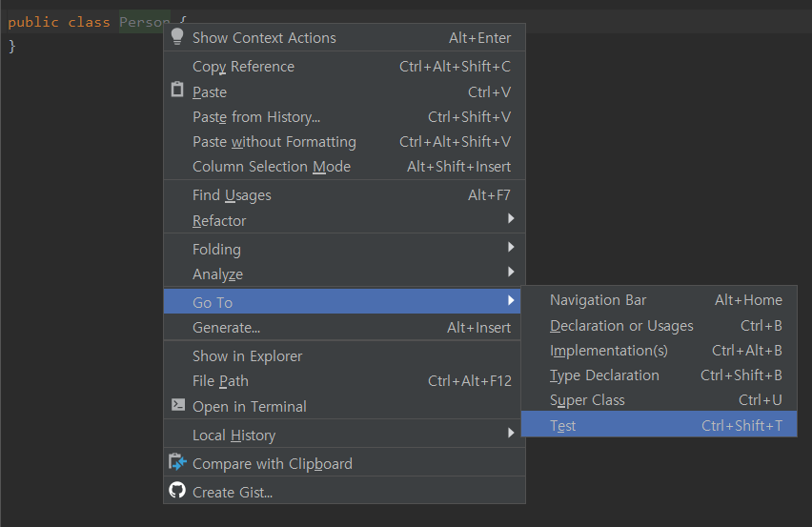Choose Paste from the context menu
The height and width of the screenshot is (527, 812).
pos(344,92)
